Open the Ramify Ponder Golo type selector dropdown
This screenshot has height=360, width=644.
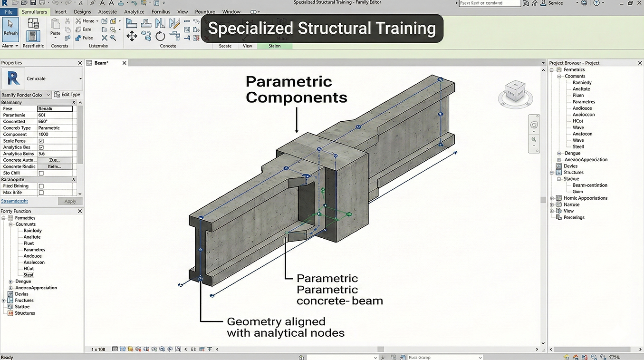[x=48, y=95]
